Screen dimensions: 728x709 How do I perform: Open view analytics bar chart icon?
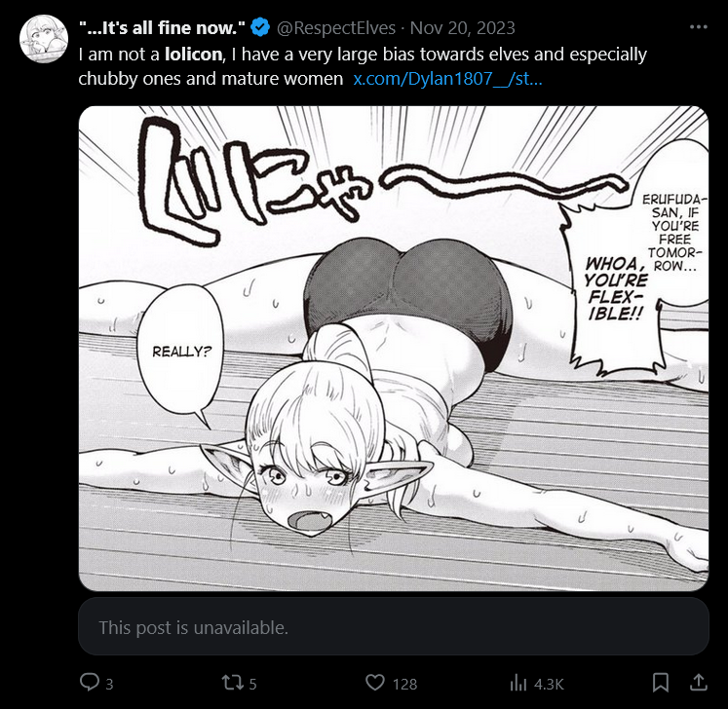pyautogui.click(x=517, y=683)
